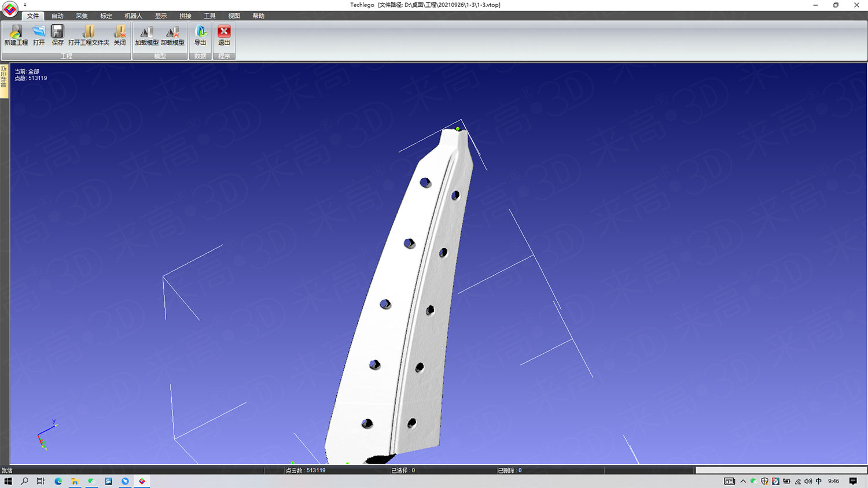Open the 采集 ribbon tab
The width and height of the screenshot is (868, 488).
click(82, 16)
